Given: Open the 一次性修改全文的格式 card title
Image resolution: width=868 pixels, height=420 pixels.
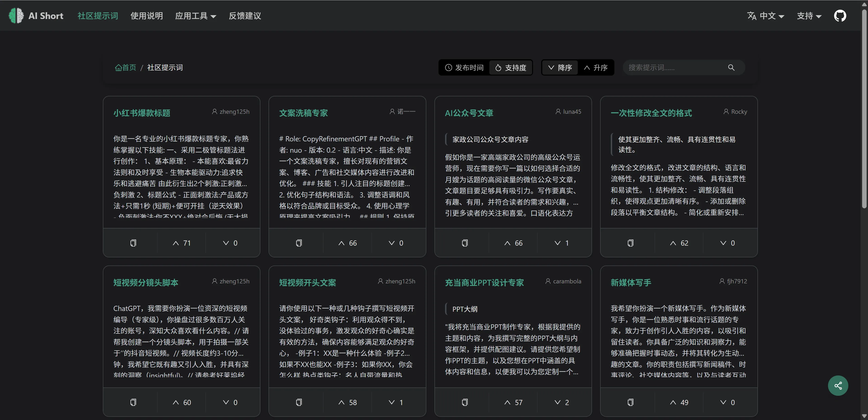Looking at the screenshot, I should (651, 113).
